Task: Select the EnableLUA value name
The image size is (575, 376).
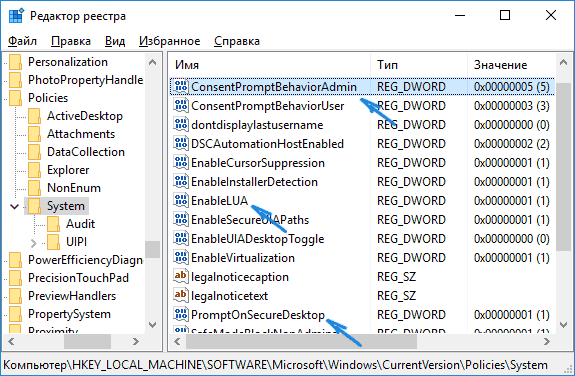Action: [x=220, y=201]
